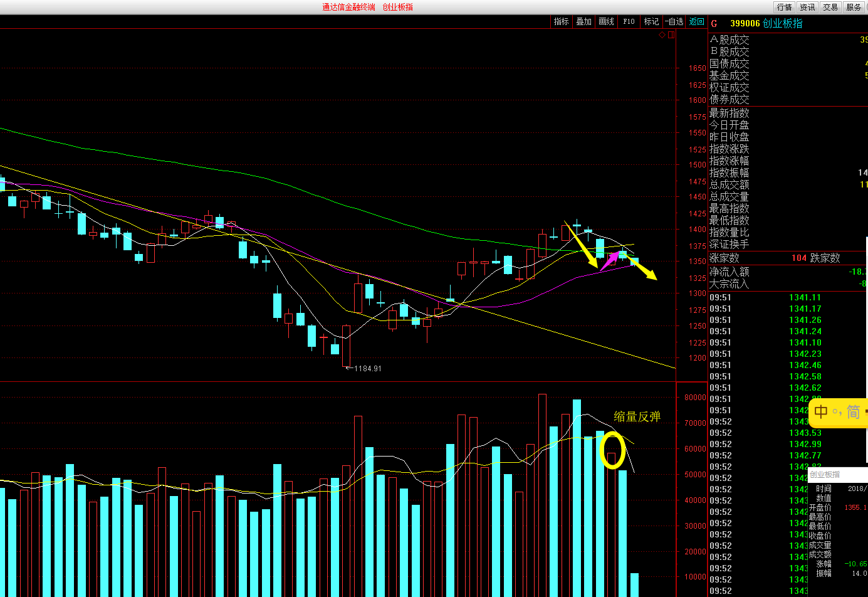Click the 总成交额 label

pos(729,184)
